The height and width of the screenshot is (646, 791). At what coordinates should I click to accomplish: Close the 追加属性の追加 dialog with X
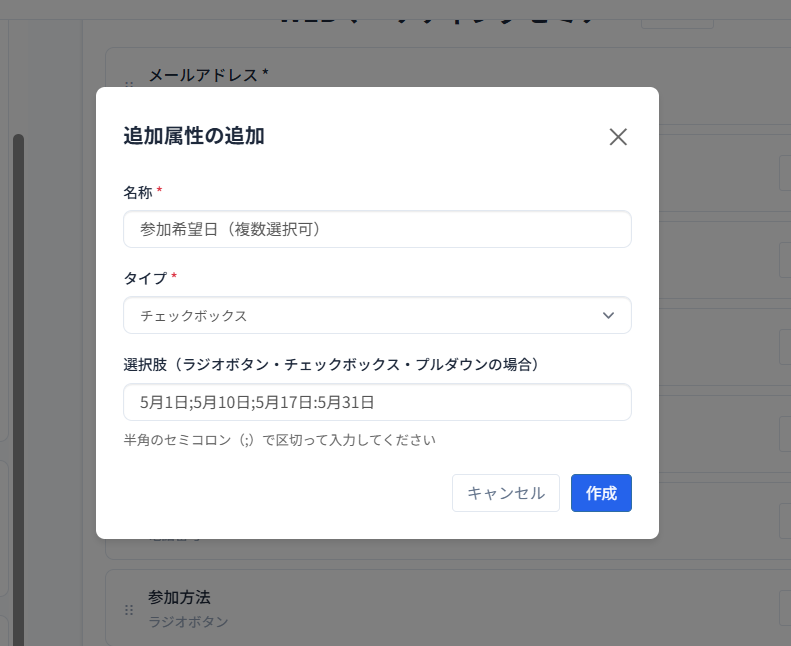click(x=618, y=137)
